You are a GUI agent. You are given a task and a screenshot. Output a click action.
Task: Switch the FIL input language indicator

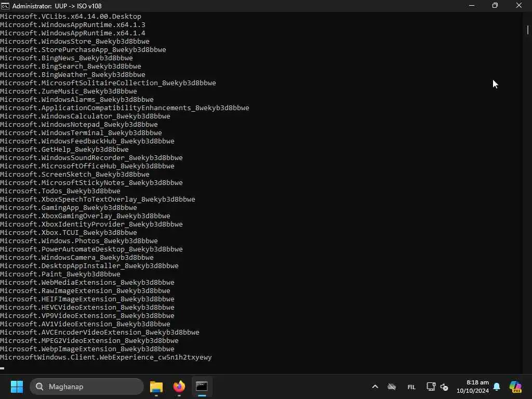click(x=411, y=387)
